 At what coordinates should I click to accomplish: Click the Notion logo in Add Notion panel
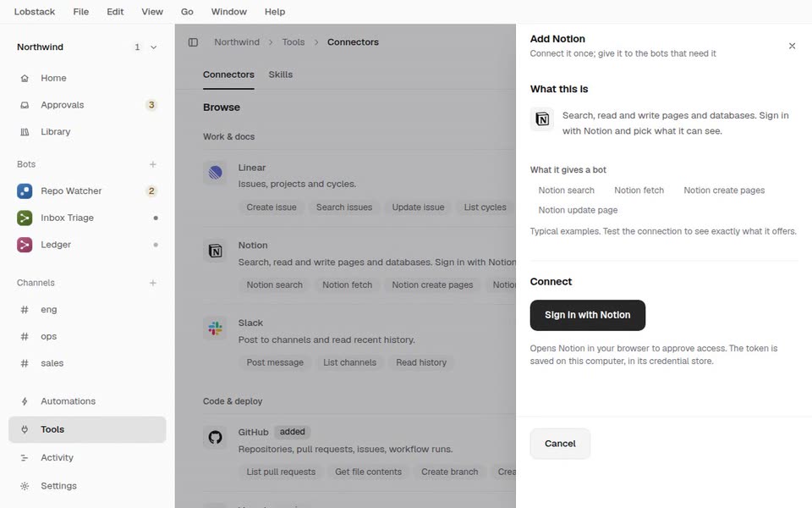tap(542, 119)
